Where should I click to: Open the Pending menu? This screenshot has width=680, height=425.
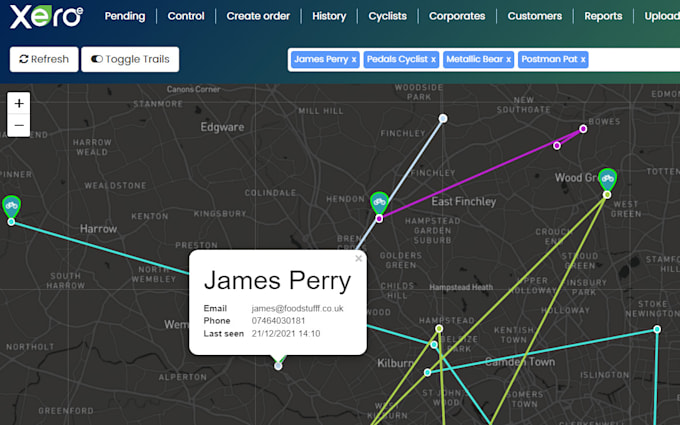[125, 16]
